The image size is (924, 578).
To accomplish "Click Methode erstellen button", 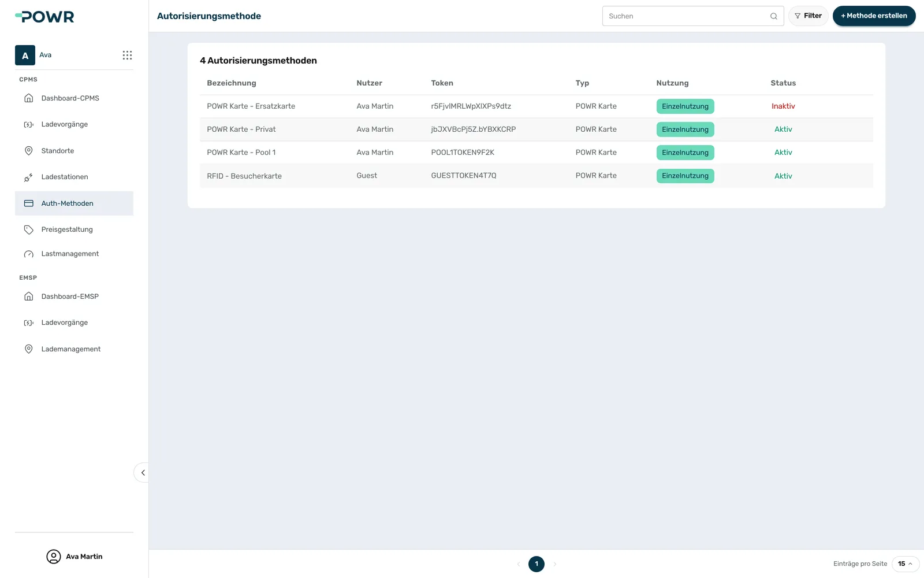I will [874, 16].
